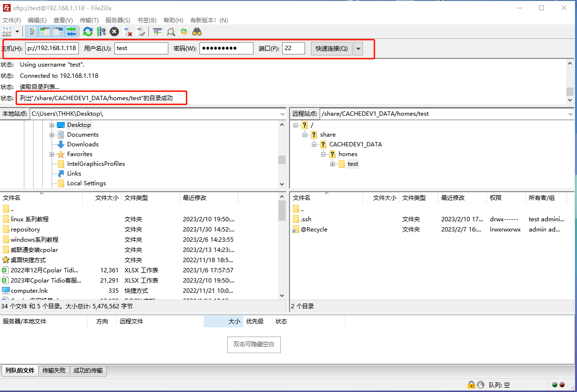Collapse the homes node in remote tree
The height and width of the screenshot is (392, 577).
[x=323, y=154]
